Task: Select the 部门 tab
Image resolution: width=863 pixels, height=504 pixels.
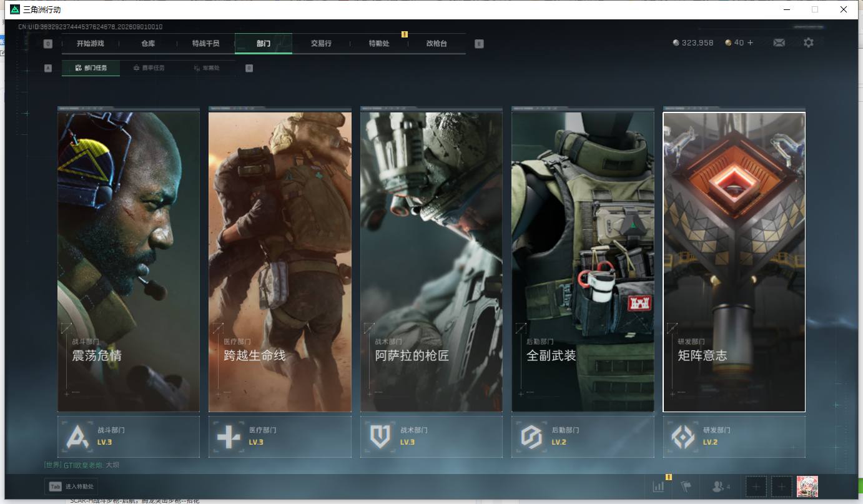Action: coord(264,44)
